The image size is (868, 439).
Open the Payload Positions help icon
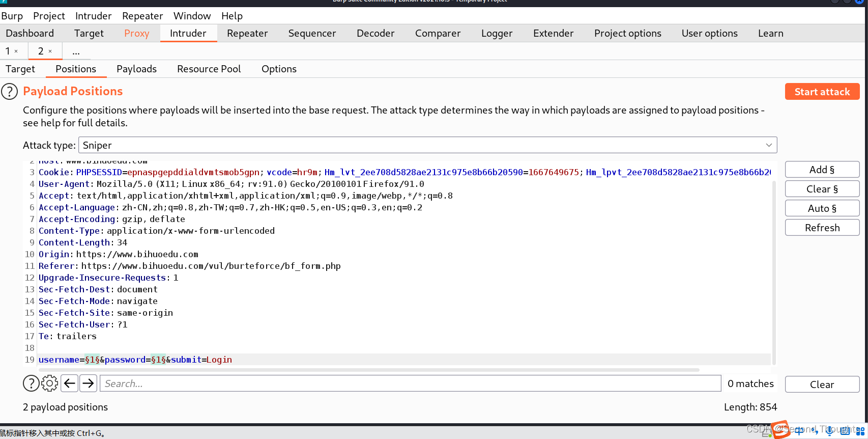[9, 92]
